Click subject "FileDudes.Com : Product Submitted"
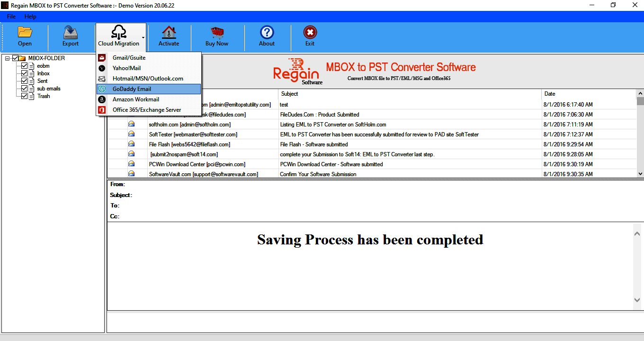 pos(320,115)
